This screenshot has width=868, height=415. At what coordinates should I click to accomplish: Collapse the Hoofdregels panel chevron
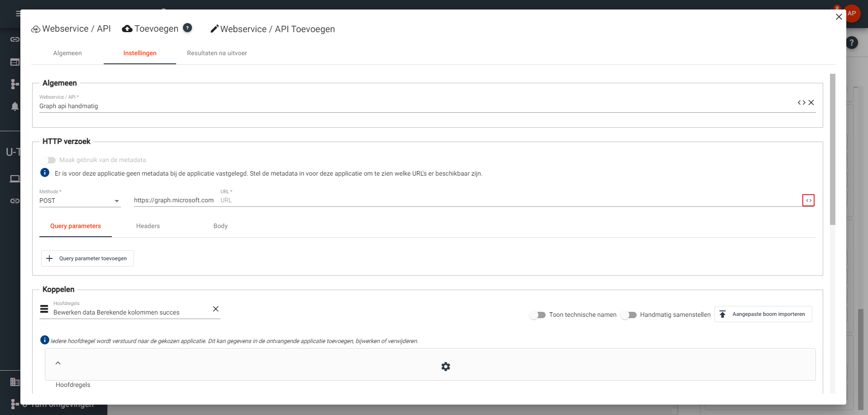point(58,363)
